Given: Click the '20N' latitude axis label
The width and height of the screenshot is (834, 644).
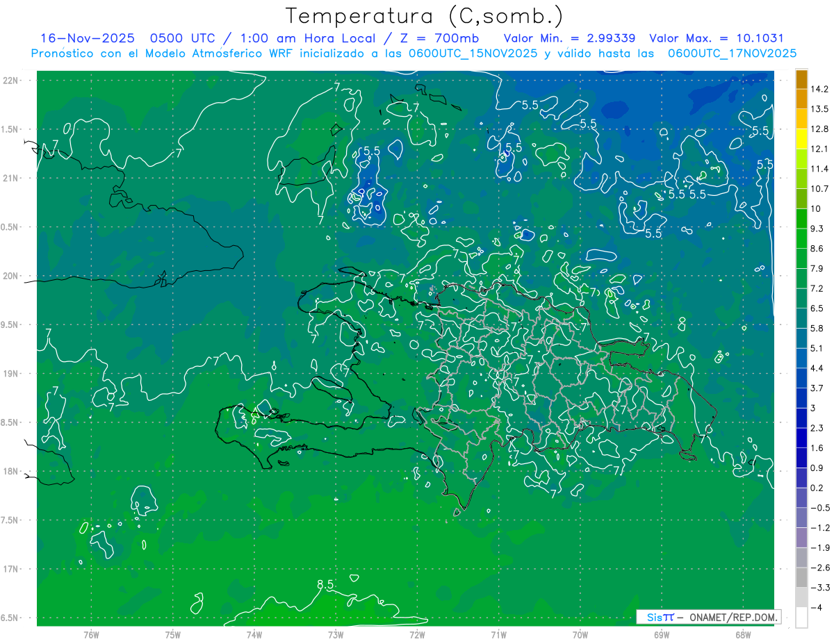Looking at the screenshot, I should coord(11,276).
